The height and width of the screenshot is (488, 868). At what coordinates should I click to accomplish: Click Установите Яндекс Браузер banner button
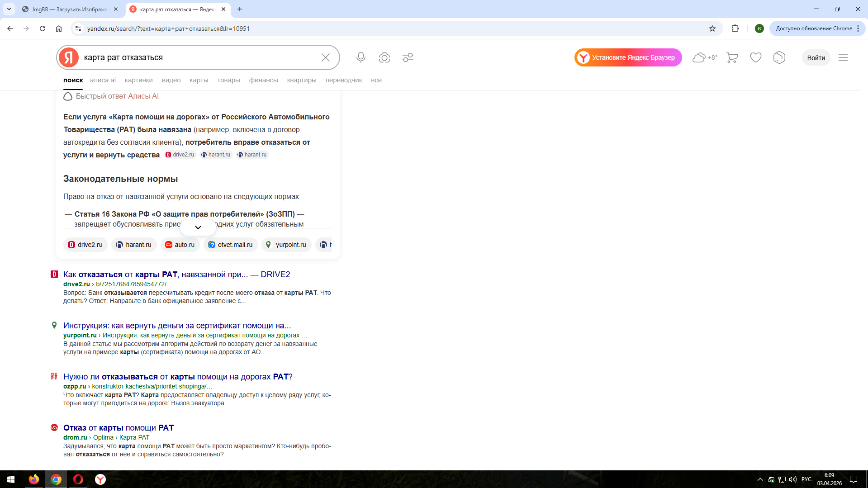pos(628,57)
